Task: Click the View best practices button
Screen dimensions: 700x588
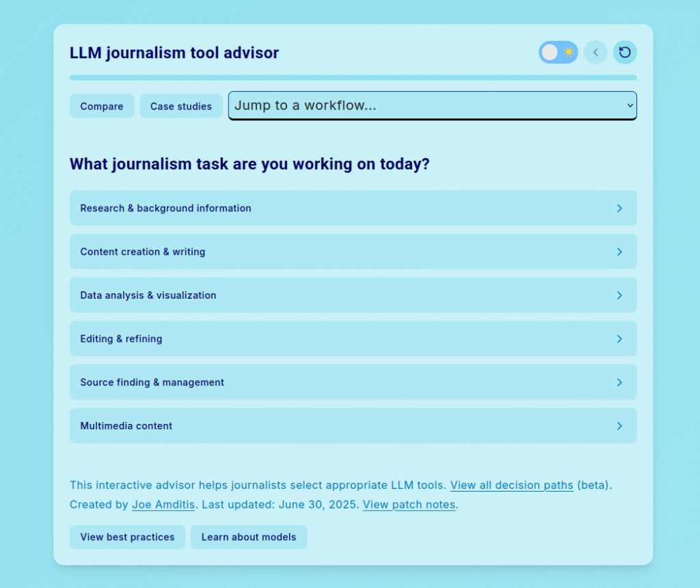Action: (x=127, y=537)
